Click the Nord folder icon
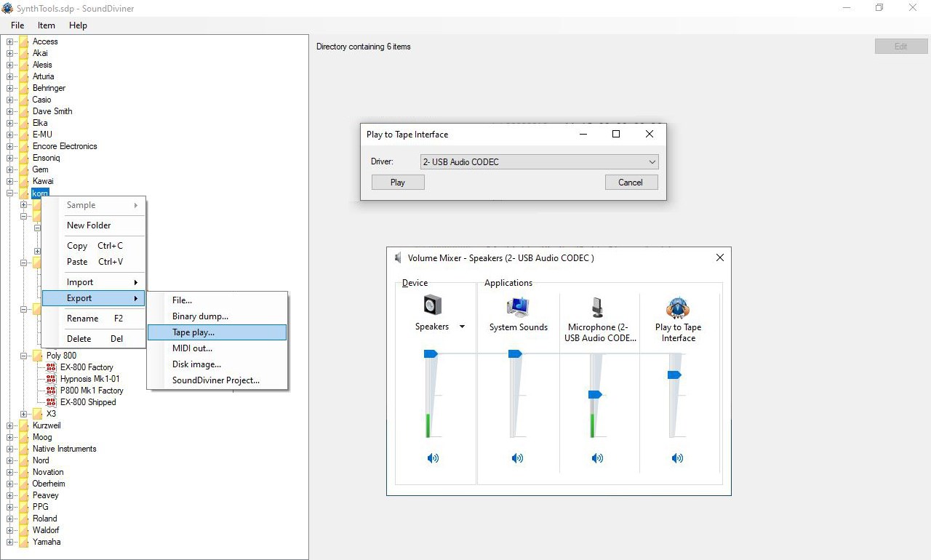Image resolution: width=931 pixels, height=560 pixels. pos(24,460)
